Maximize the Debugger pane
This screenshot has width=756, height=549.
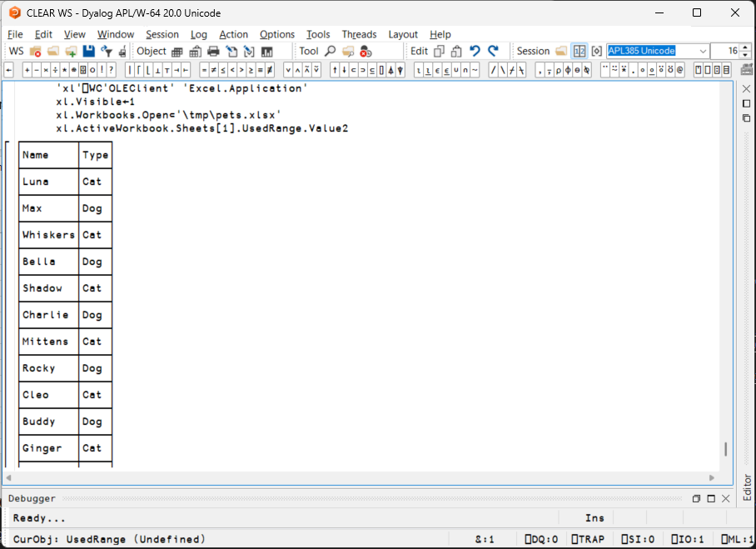click(711, 498)
